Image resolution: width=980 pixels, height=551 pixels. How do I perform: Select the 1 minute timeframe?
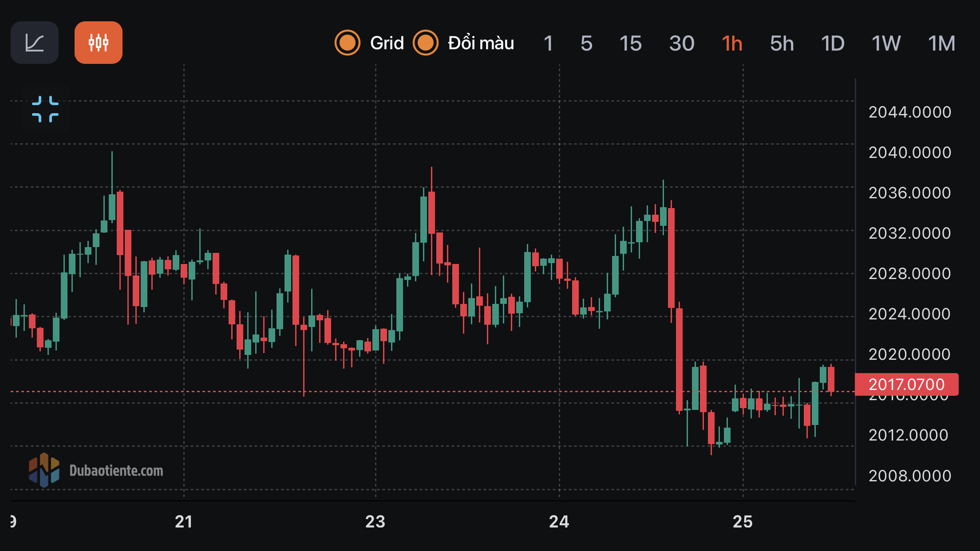[548, 43]
